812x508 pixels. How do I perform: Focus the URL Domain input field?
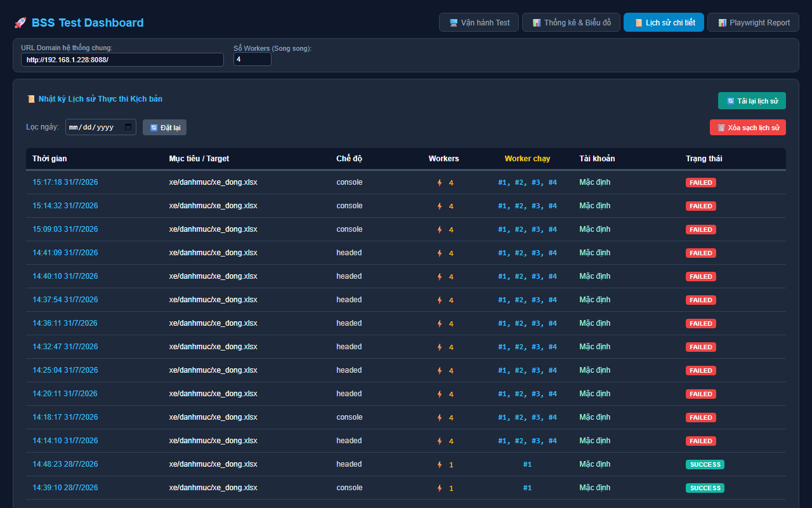click(122, 59)
